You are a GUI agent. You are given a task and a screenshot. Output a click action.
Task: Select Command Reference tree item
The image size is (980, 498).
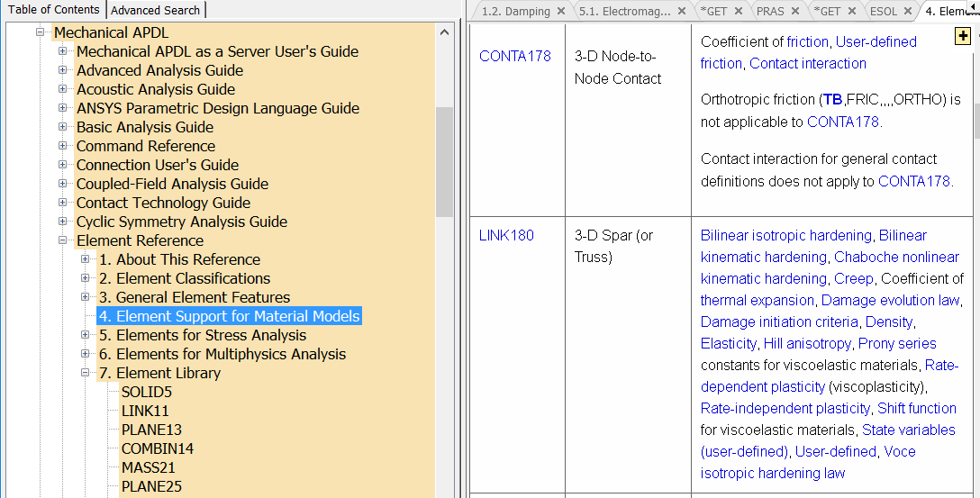tap(146, 146)
